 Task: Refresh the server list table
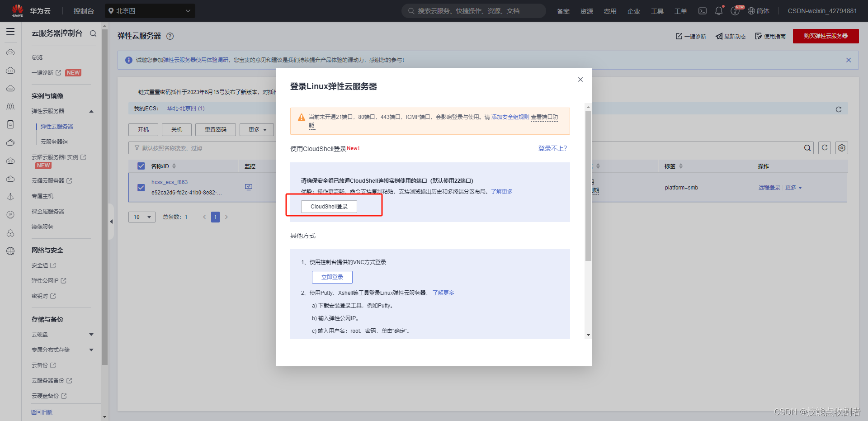[825, 148]
